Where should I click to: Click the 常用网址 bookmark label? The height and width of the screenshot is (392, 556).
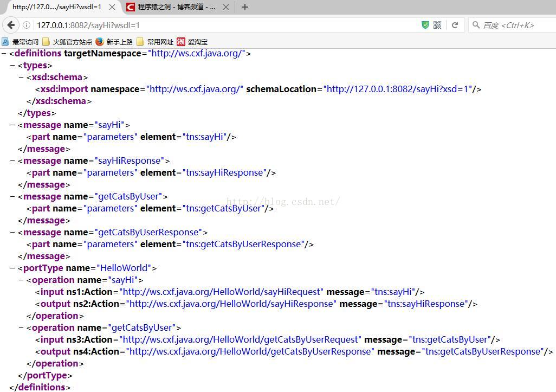point(160,42)
